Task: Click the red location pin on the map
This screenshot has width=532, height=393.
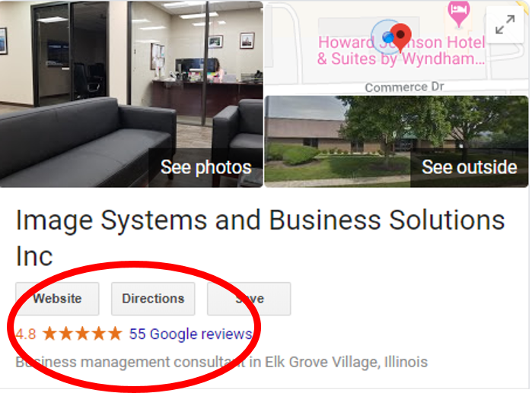Action: [x=400, y=37]
